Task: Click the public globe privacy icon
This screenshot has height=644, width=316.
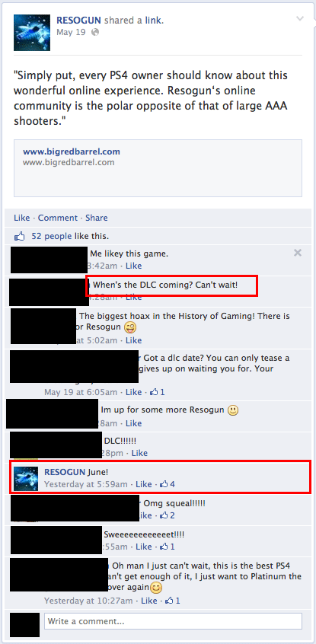Action: pyautogui.click(x=95, y=32)
